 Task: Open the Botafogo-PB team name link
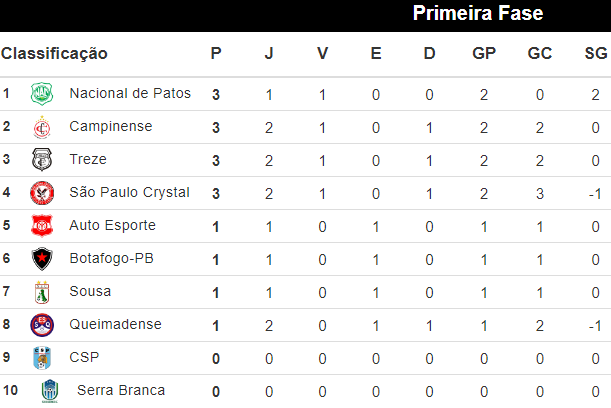click(111, 259)
